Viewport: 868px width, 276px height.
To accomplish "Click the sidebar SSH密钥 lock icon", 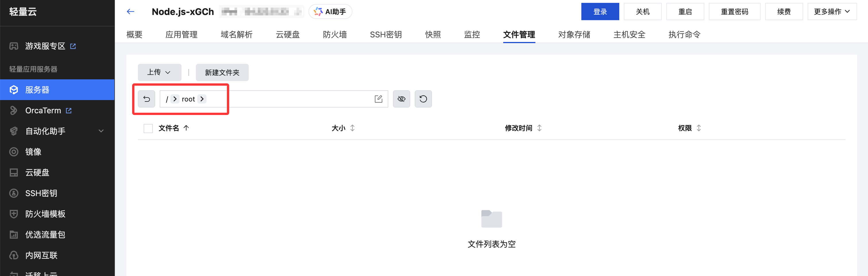I will [14, 193].
